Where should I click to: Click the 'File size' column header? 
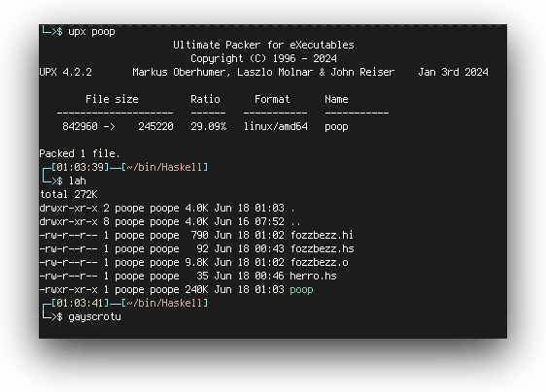coord(112,99)
